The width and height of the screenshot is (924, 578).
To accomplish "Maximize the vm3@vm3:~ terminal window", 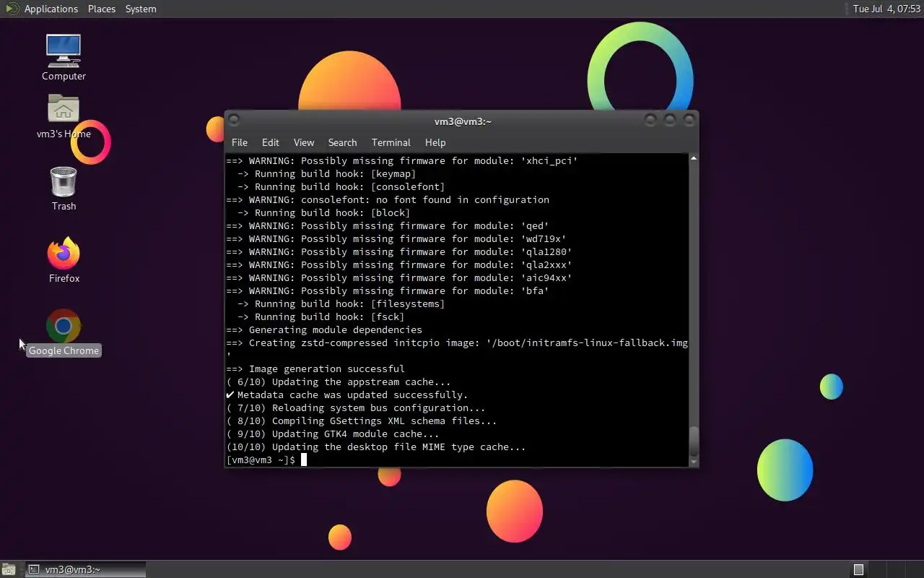I will click(670, 120).
